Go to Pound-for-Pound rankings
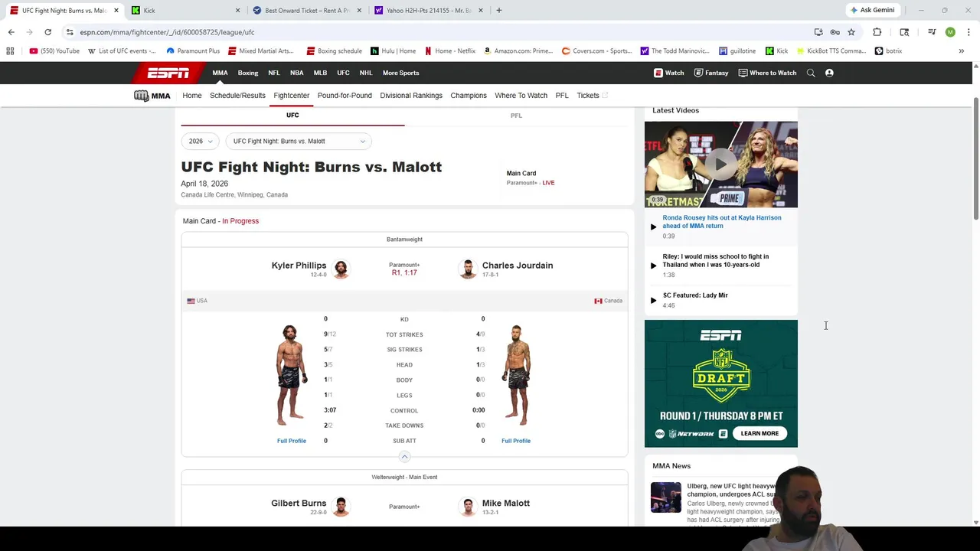Image resolution: width=980 pixels, height=551 pixels. (x=345, y=96)
